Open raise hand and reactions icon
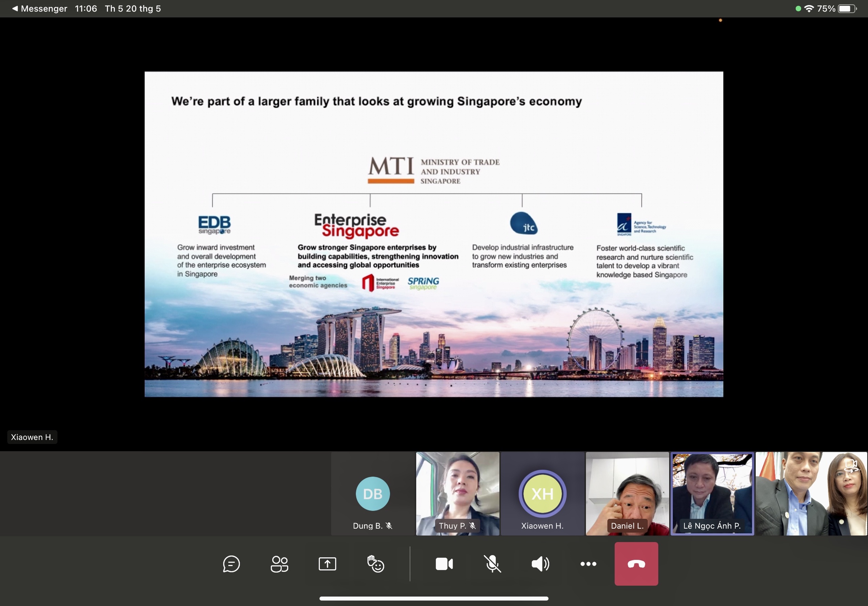This screenshot has width=868, height=606. tap(375, 564)
